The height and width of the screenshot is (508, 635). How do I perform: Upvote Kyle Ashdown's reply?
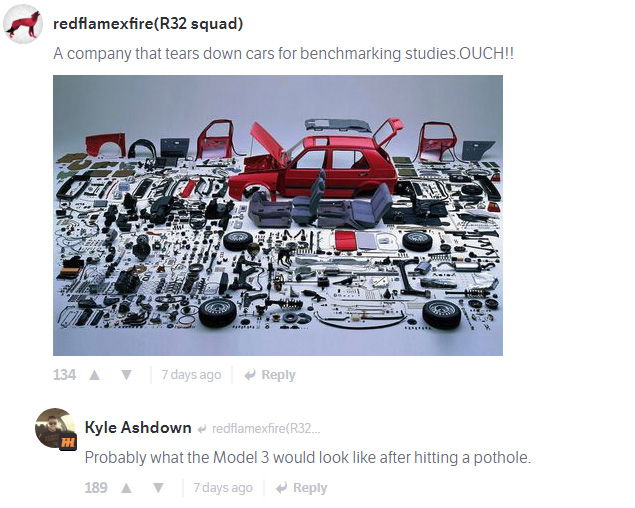126,488
